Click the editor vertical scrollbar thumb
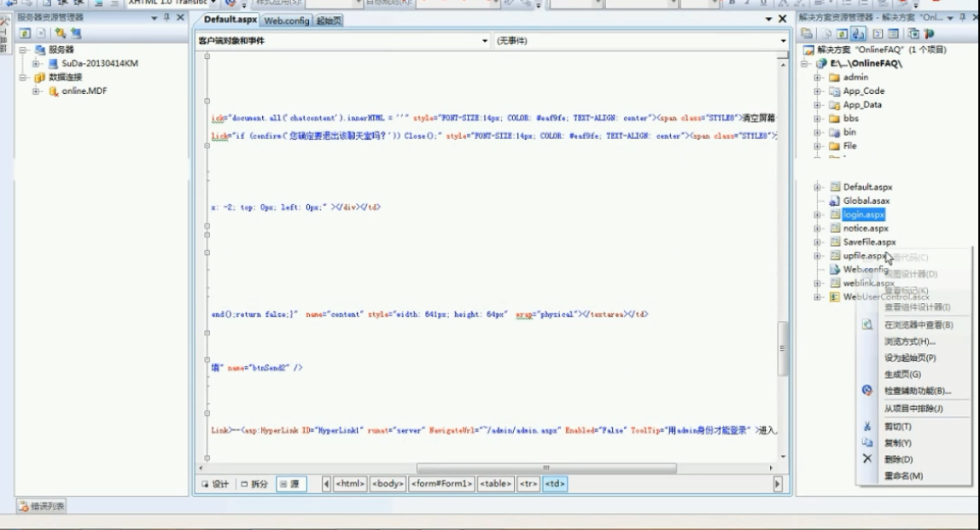980x530 pixels. tap(782, 348)
